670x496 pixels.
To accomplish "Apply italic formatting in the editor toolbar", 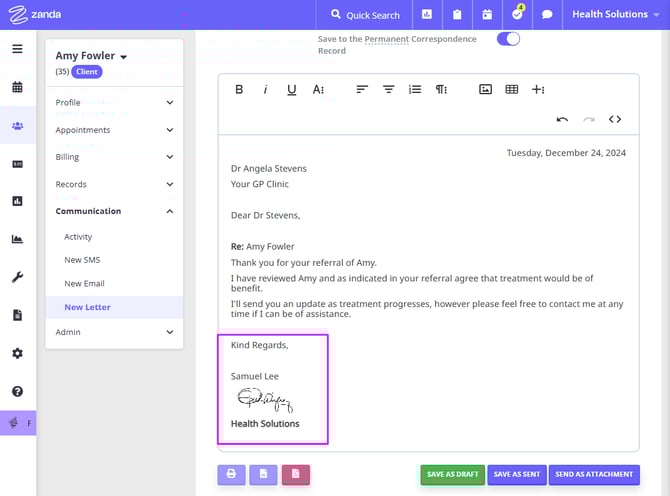I will [x=265, y=89].
